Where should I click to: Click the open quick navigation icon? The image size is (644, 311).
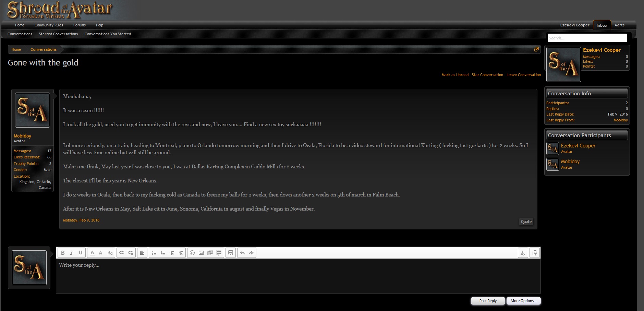click(536, 49)
